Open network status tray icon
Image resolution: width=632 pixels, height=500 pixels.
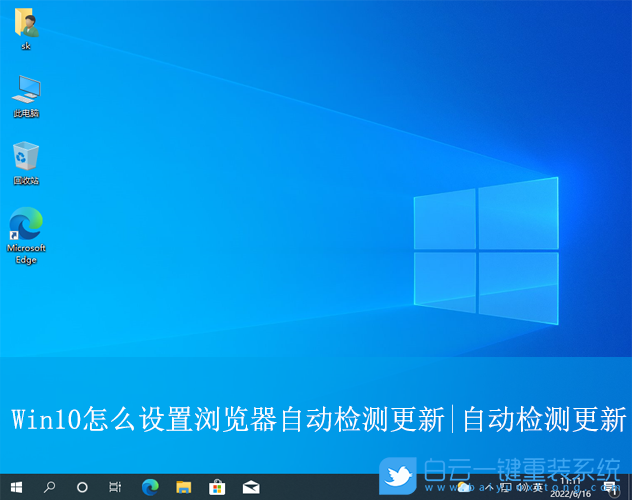pos(506,488)
